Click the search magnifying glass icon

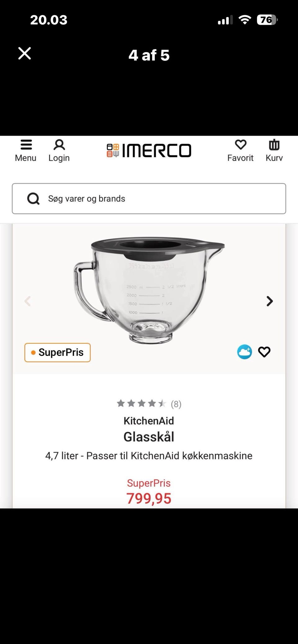(33, 199)
